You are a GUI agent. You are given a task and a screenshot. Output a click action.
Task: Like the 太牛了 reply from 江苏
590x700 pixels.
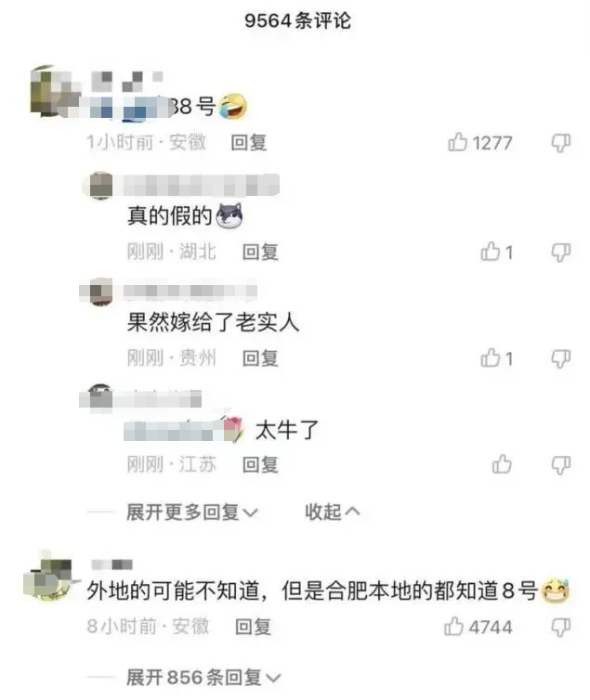click(502, 464)
